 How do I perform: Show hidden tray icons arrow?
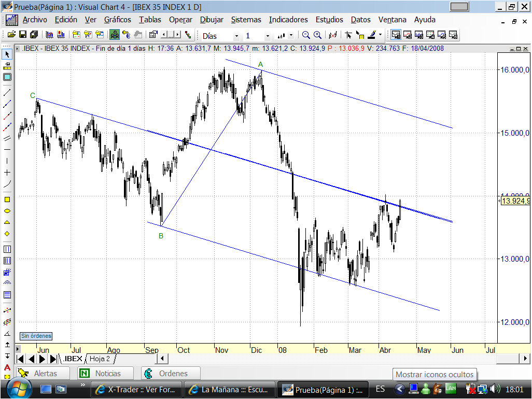click(399, 389)
